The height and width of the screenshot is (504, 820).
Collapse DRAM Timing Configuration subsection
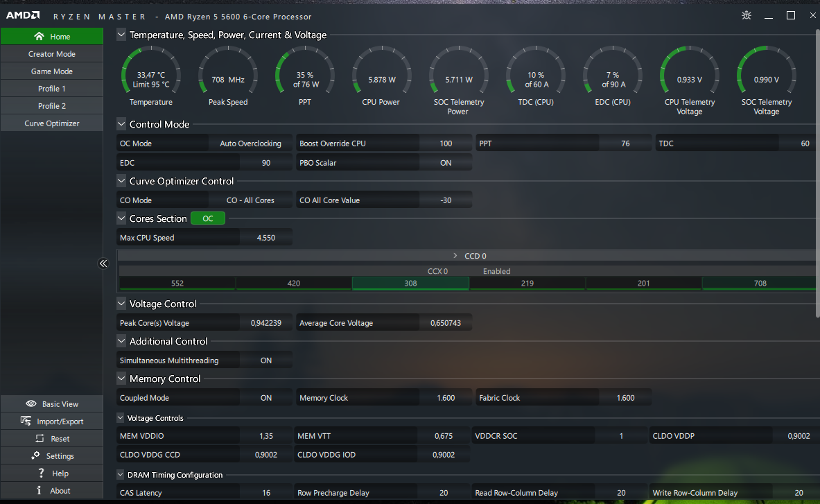tap(121, 475)
